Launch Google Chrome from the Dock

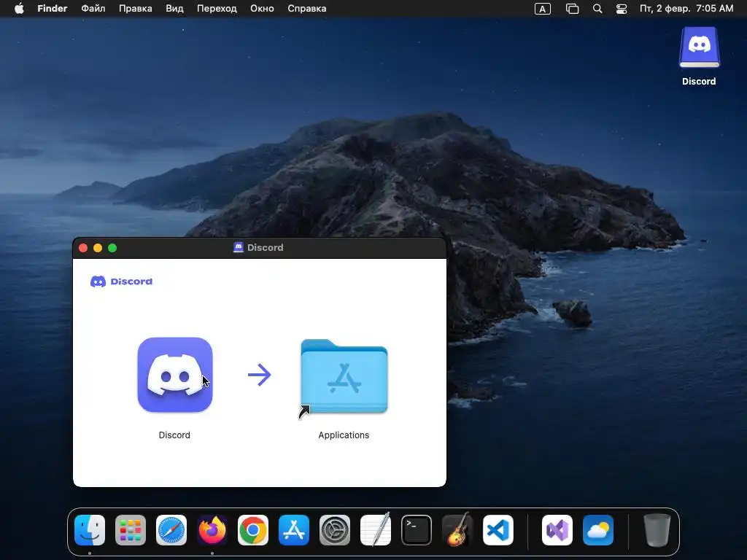pyautogui.click(x=253, y=530)
